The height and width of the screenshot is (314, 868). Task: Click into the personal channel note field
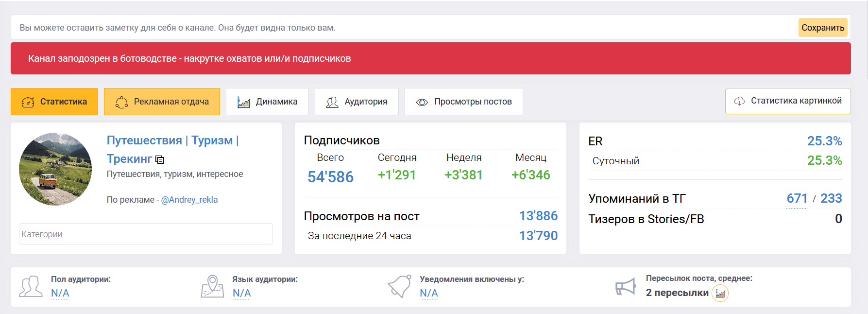403,28
